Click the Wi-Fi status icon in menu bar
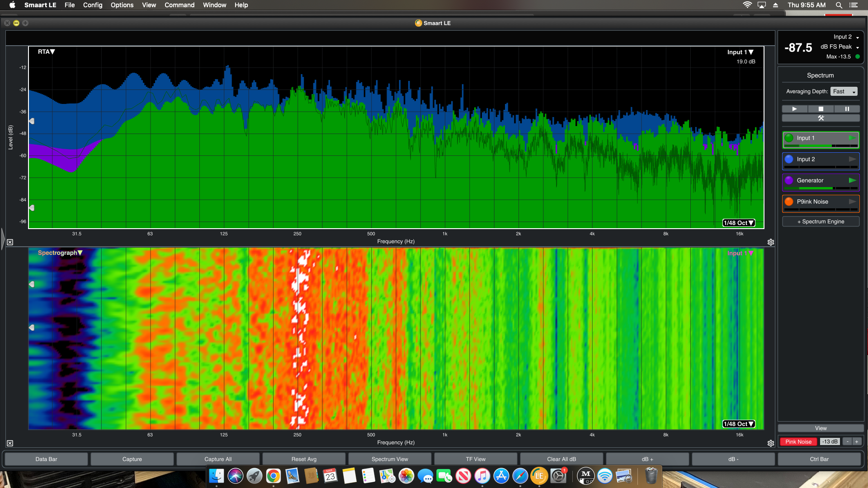The height and width of the screenshot is (488, 868). click(x=747, y=5)
